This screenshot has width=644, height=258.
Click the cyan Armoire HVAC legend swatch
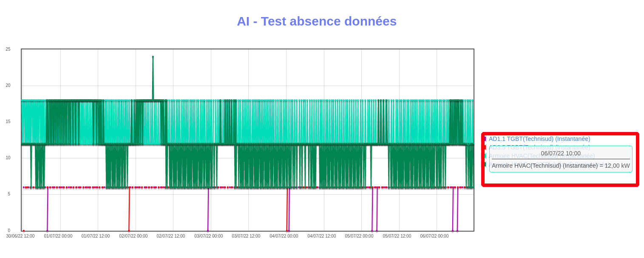(485, 156)
